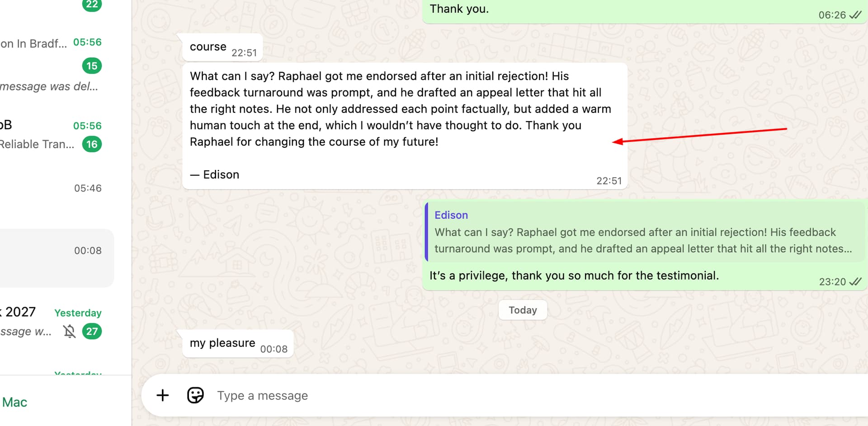Image resolution: width=868 pixels, height=426 pixels.
Task: Click the Edison name in quoted reply
Action: coord(451,215)
